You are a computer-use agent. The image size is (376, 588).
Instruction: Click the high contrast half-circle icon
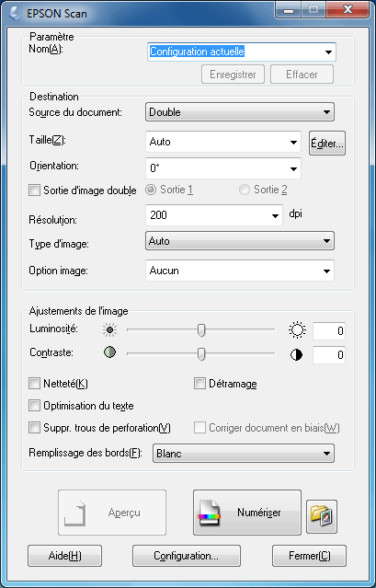(296, 355)
